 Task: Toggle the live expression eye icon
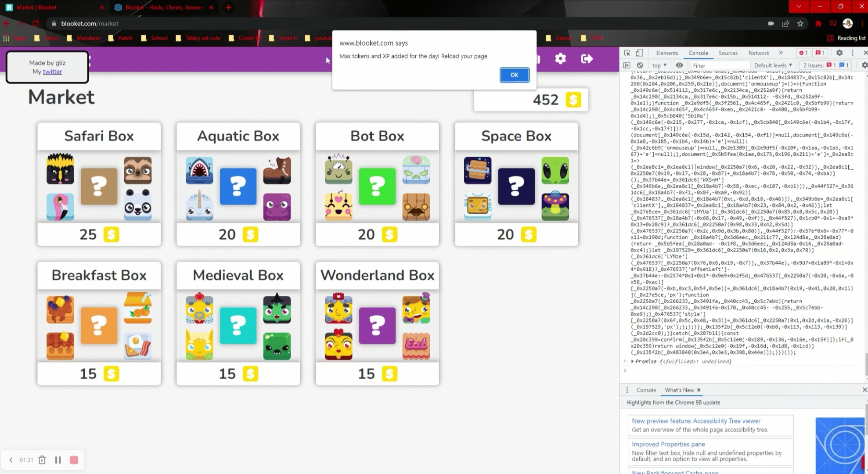(679, 65)
